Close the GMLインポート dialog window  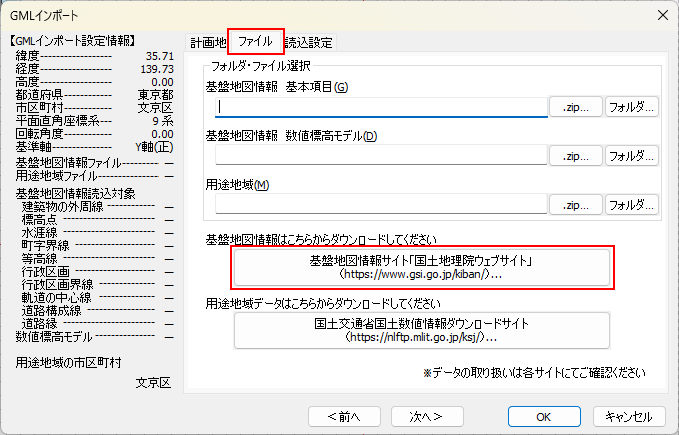(660, 14)
